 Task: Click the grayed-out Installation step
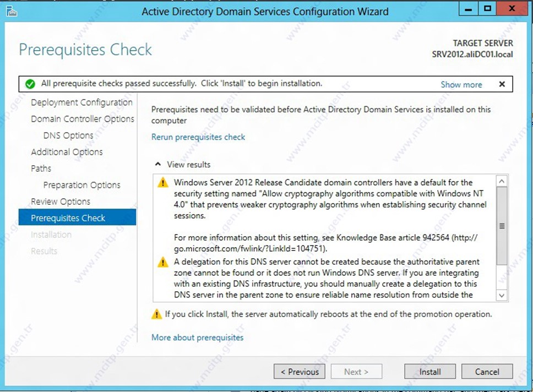[51, 235]
